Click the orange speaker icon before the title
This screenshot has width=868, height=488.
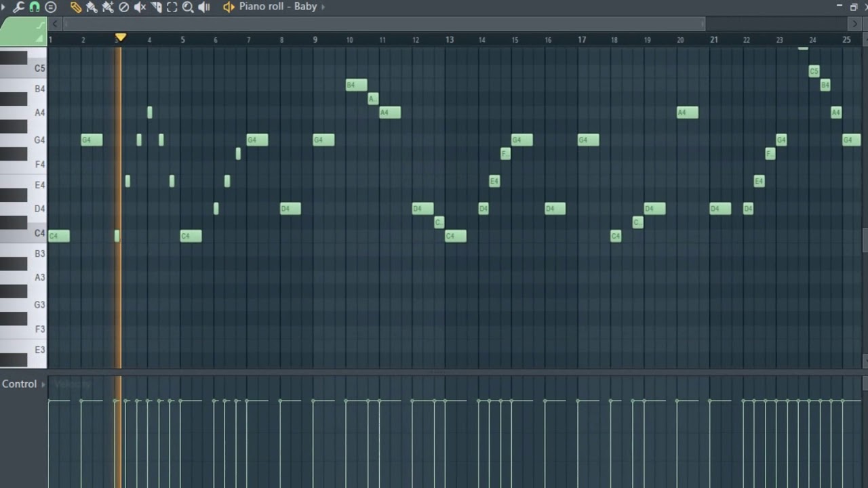point(229,7)
